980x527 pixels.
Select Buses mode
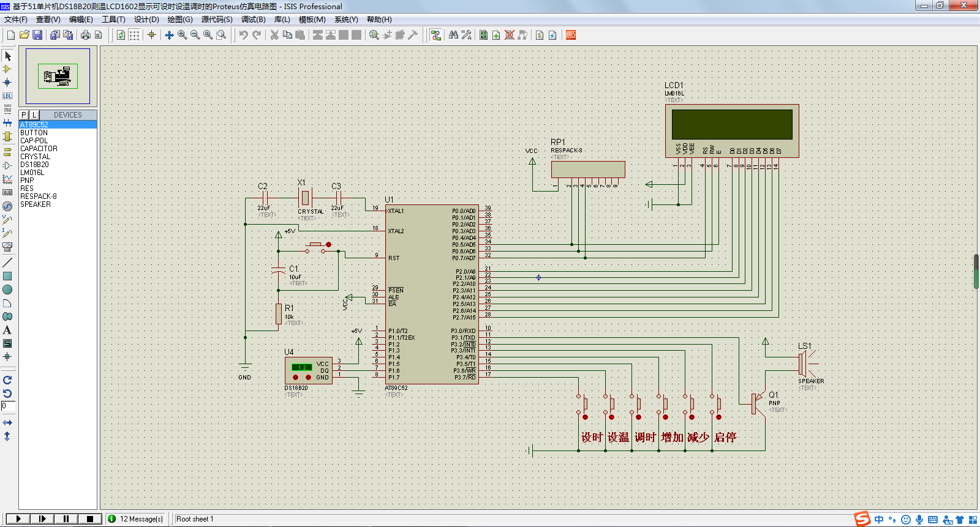(7, 122)
